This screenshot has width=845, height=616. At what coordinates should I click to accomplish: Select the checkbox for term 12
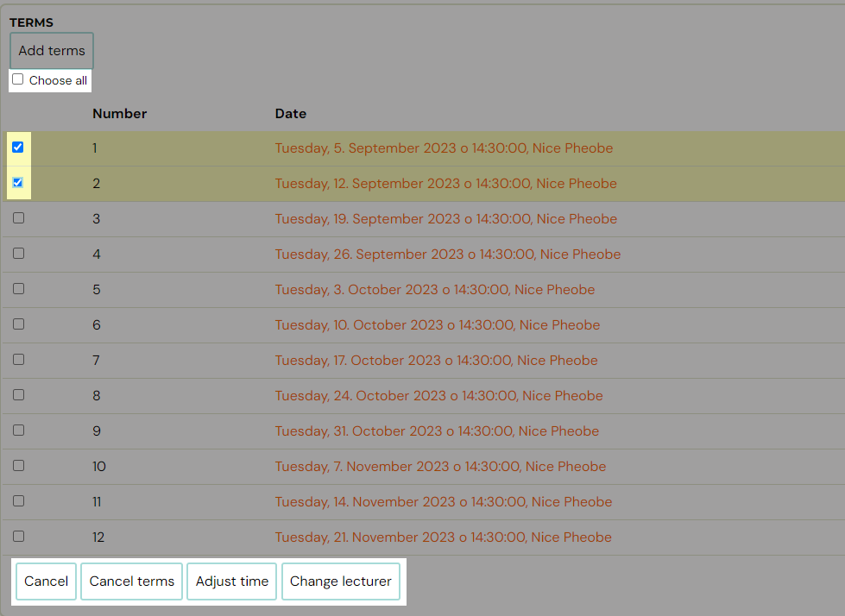pyautogui.click(x=19, y=537)
